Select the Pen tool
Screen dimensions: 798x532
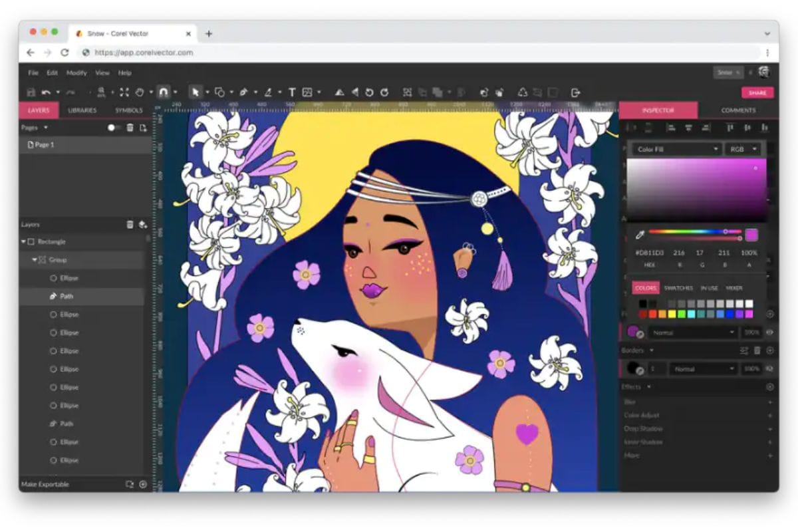(243, 92)
